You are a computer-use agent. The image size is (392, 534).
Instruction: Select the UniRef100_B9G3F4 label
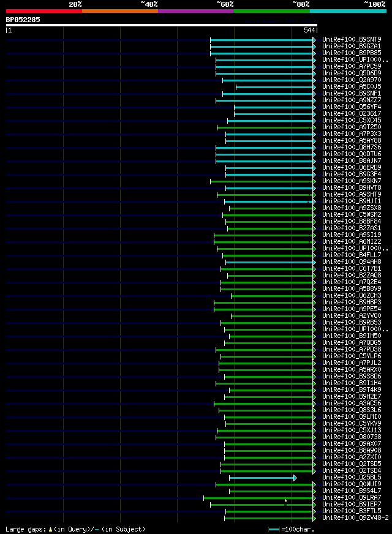352,175
